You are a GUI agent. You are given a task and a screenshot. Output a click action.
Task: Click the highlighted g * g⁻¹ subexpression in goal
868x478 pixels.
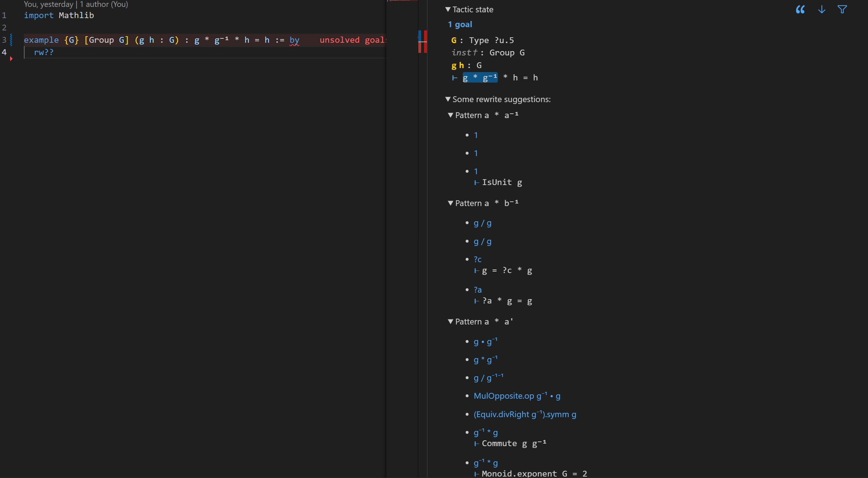point(480,77)
